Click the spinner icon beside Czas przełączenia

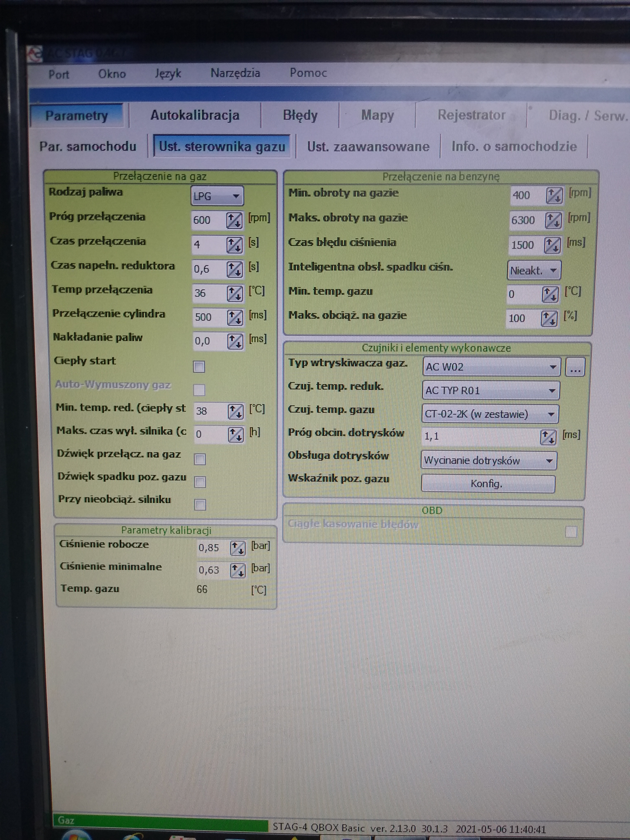click(234, 245)
